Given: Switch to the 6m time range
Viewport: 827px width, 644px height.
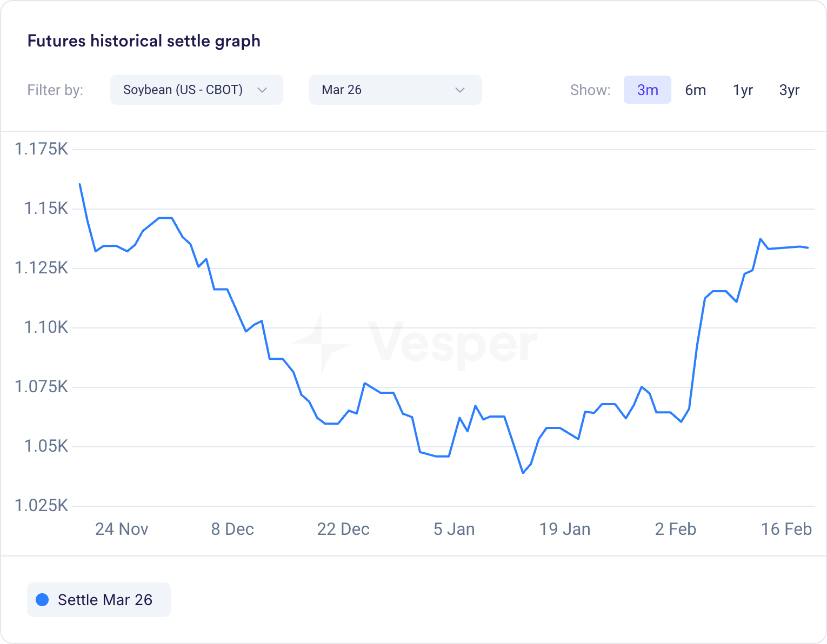Looking at the screenshot, I should coord(695,90).
